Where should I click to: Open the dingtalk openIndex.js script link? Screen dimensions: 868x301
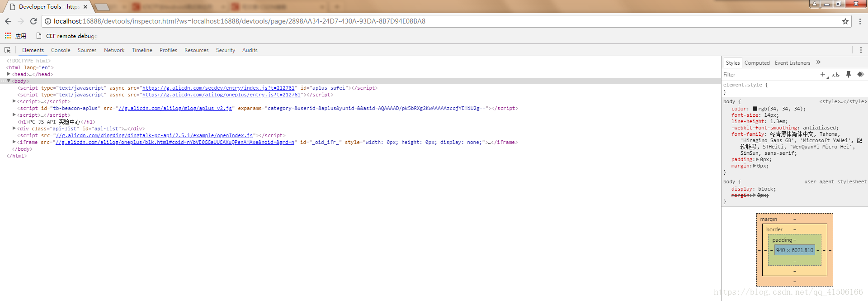point(154,135)
